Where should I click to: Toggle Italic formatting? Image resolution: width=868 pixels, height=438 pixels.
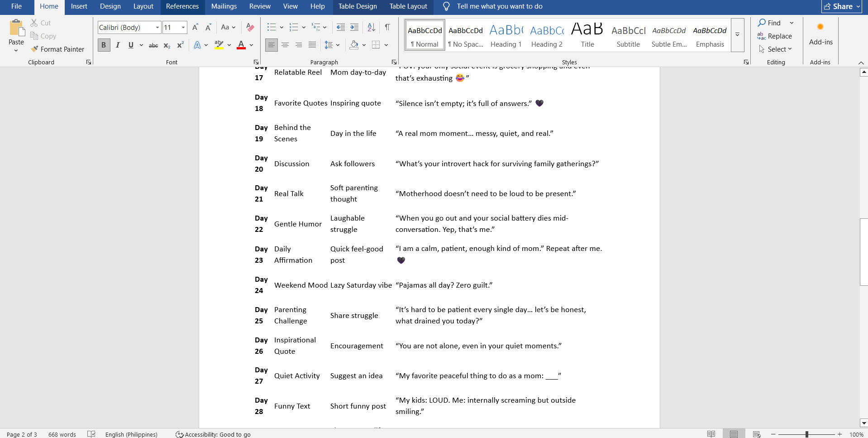coord(118,45)
